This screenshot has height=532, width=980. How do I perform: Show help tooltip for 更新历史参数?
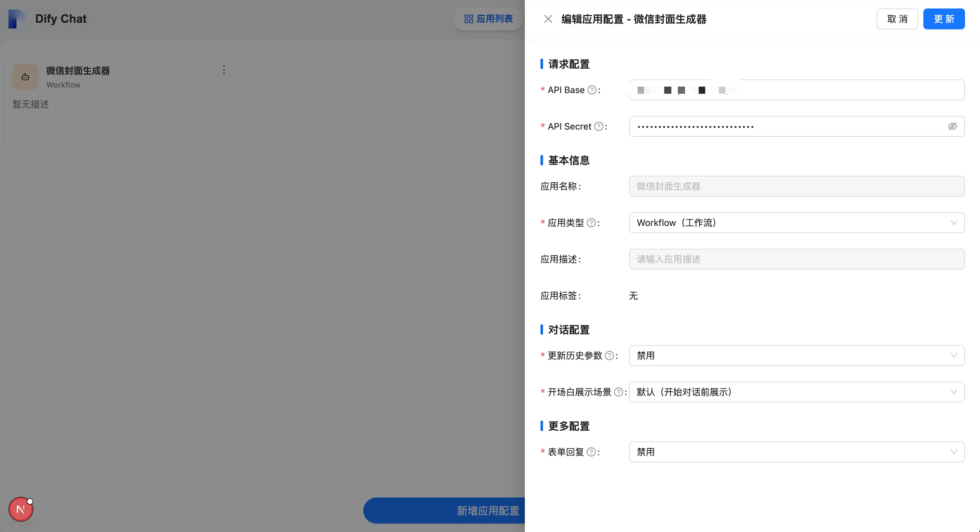click(609, 356)
